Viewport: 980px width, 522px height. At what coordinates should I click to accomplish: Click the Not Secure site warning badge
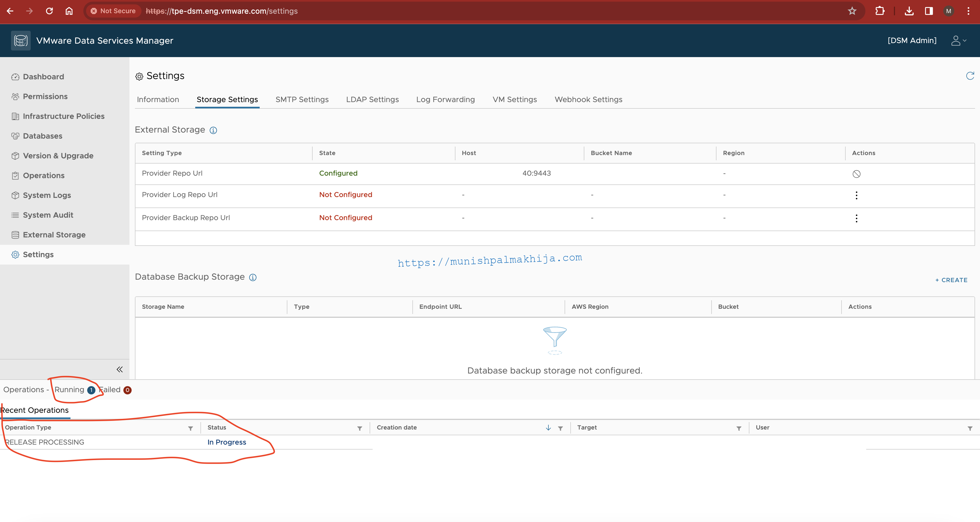[x=113, y=11]
